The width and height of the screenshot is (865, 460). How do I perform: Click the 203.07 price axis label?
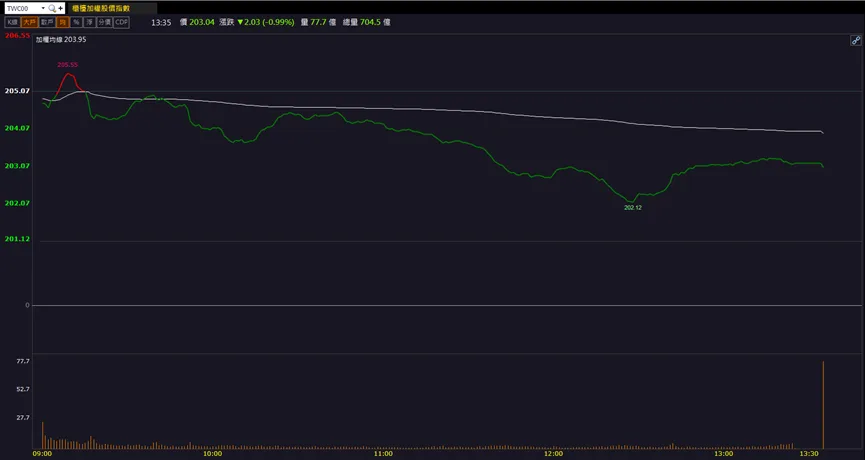(17, 165)
